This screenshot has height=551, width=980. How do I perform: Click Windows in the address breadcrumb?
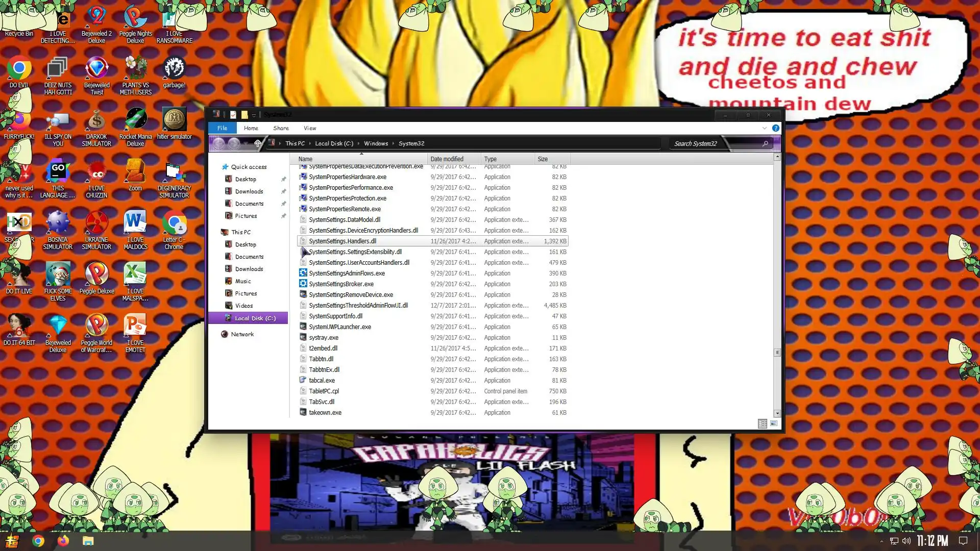(x=376, y=143)
